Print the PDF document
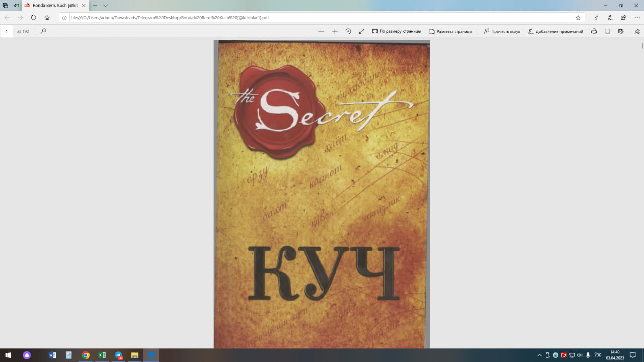The image size is (644, 362). coord(594,31)
